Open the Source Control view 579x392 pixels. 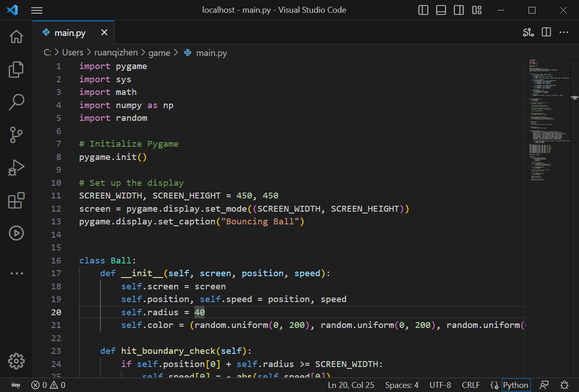tap(16, 135)
